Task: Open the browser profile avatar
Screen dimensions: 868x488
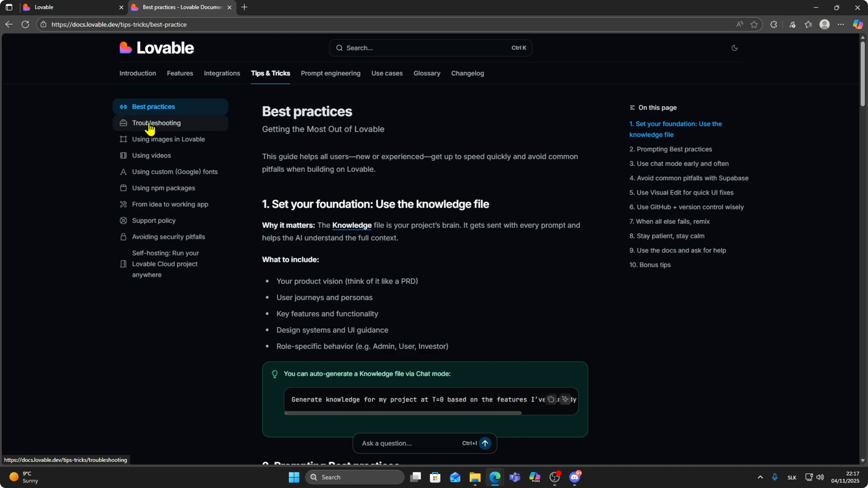Action: (825, 24)
